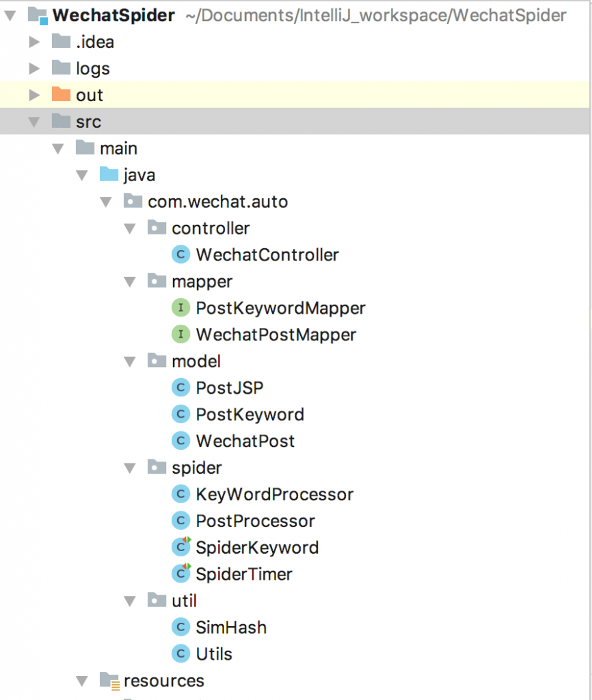Click the resources folder icon
The image size is (592, 700).
tap(109, 680)
